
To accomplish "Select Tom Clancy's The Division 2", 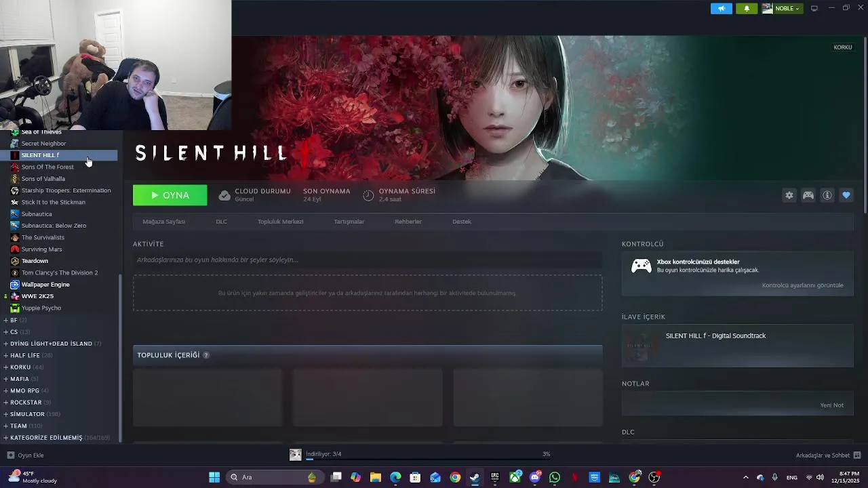I will click(60, 272).
